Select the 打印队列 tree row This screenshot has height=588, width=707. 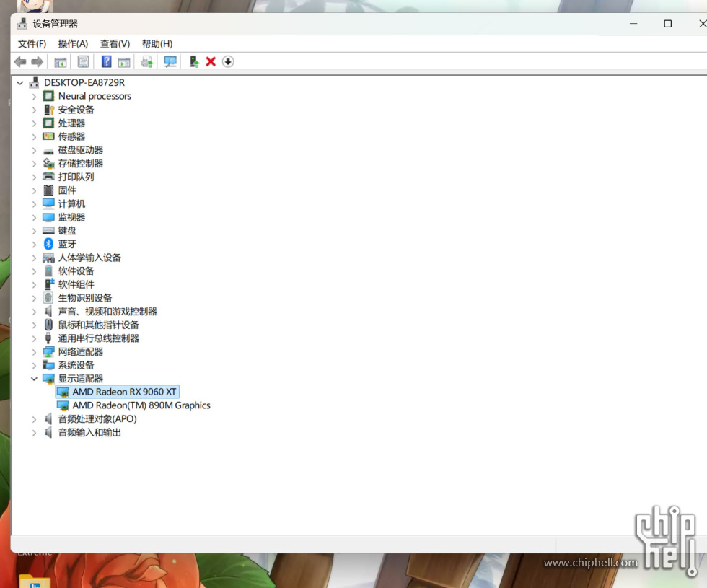(76, 177)
